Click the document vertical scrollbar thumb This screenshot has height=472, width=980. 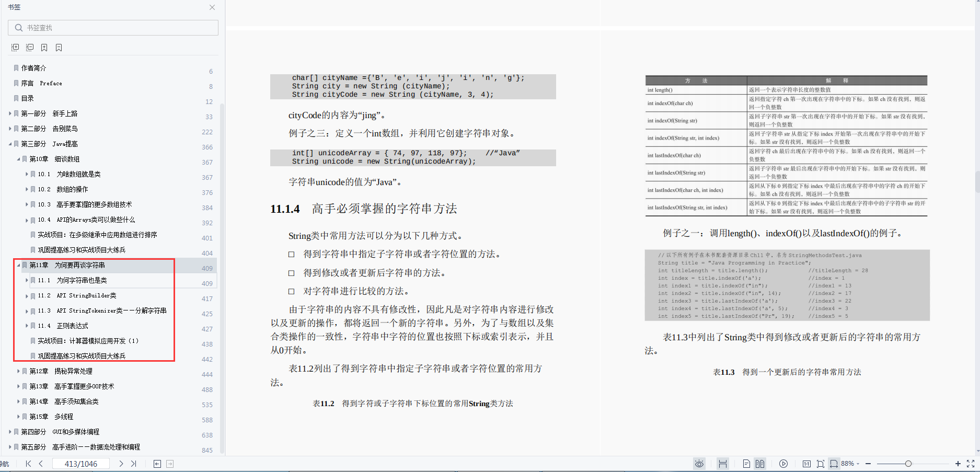(977, 183)
